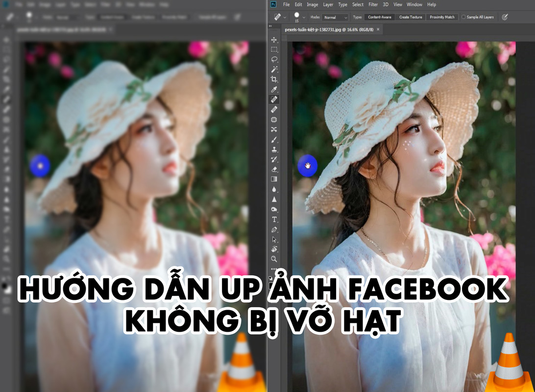Select the Gradient tool
This screenshot has height=392, width=535.
tap(274, 179)
